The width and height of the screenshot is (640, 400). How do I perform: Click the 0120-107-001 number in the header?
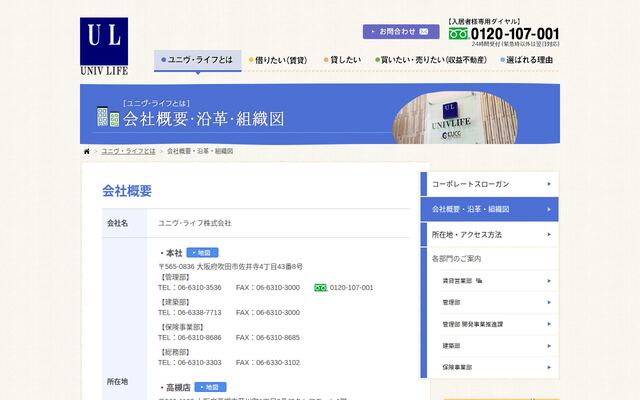tap(515, 33)
